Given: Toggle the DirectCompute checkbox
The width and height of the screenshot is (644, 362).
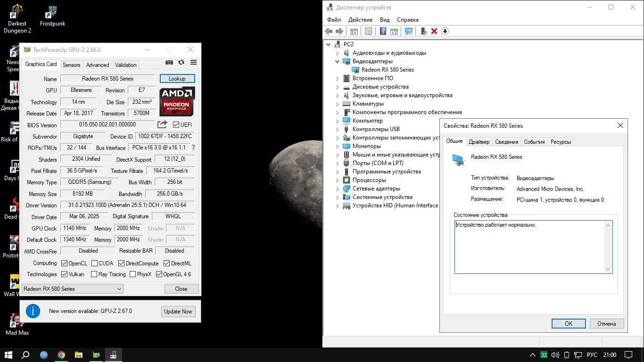Looking at the screenshot, I should click(x=121, y=263).
